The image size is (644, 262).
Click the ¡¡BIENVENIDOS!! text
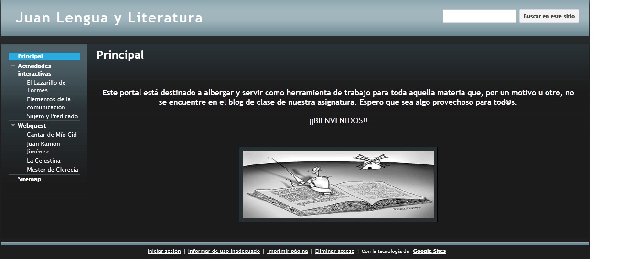(338, 121)
